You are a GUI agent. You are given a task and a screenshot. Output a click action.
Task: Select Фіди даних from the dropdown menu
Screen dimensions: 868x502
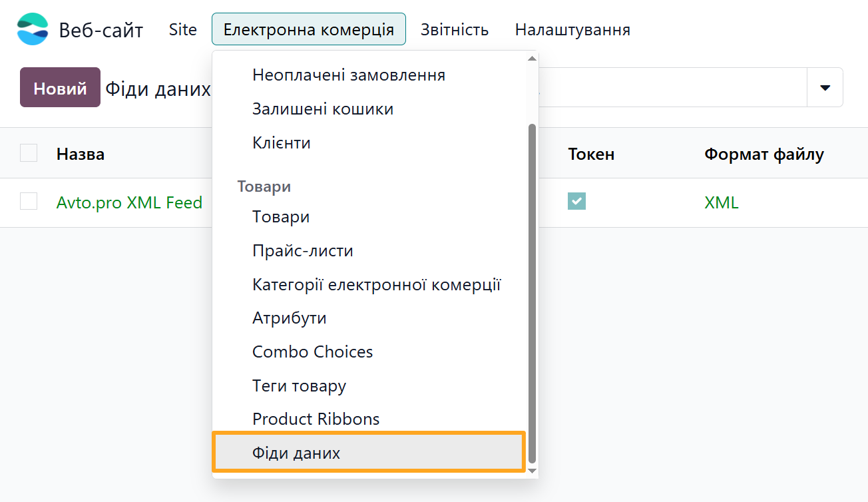point(296,452)
